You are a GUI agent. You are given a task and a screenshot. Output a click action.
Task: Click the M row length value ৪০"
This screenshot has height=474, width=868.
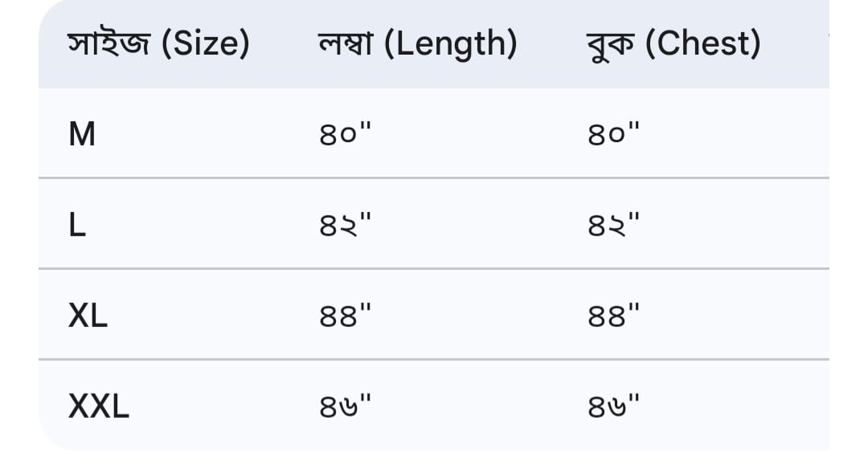pyautogui.click(x=346, y=133)
